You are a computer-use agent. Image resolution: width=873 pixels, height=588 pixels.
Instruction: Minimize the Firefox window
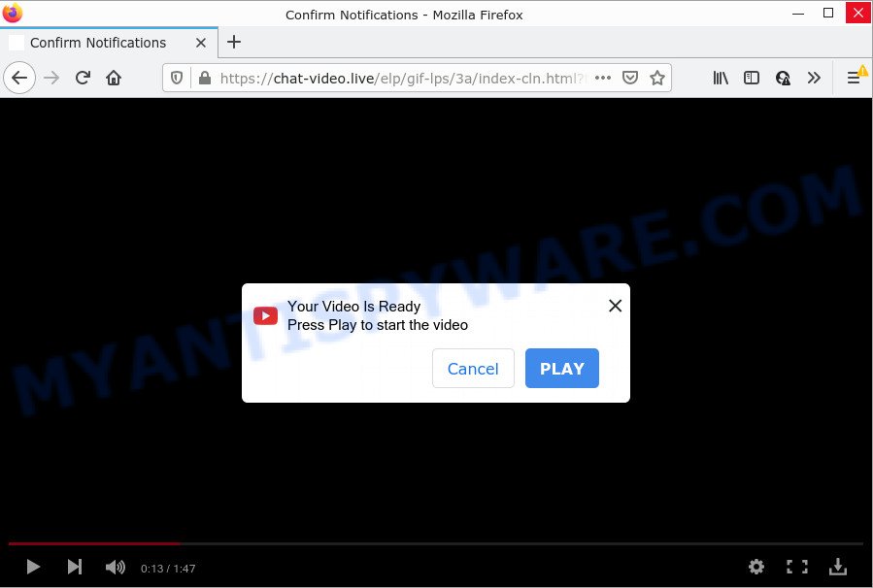point(798,13)
